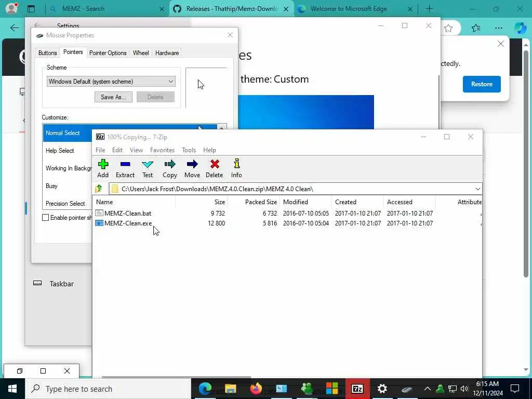Close the Mouse Properties dialog

(x=230, y=35)
